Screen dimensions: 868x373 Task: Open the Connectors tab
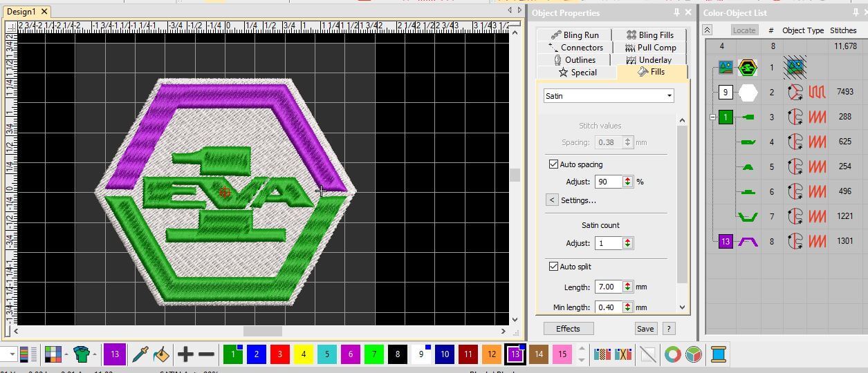[x=575, y=48]
